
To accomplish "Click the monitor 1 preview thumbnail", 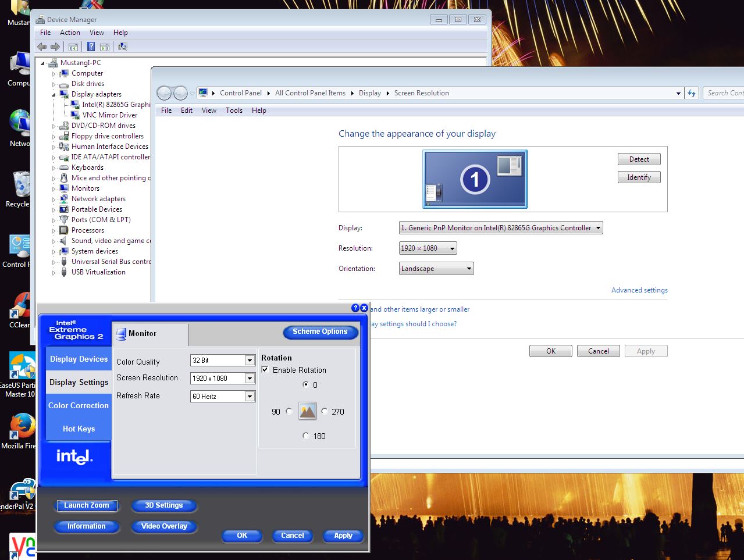I will pyautogui.click(x=475, y=179).
